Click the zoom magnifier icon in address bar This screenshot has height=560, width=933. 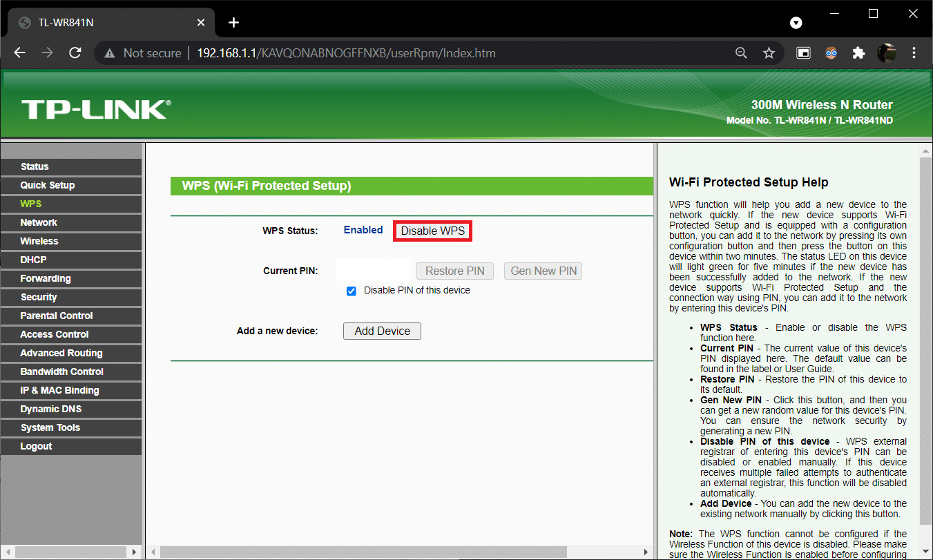(x=741, y=53)
